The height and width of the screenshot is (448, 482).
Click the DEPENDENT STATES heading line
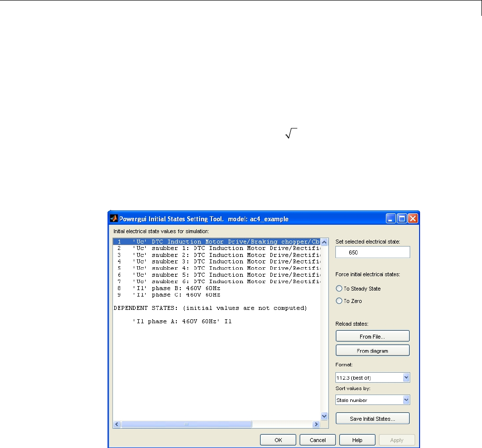click(x=210, y=308)
